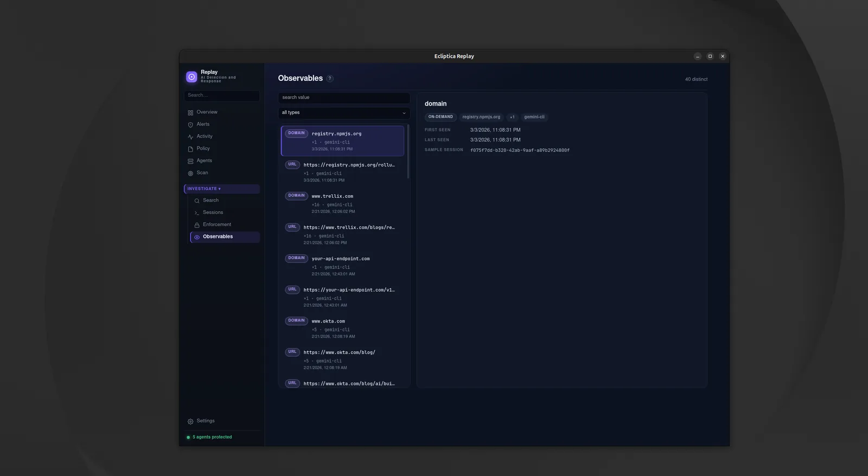
Task: Open Sessions under Investigate
Action: (213, 213)
